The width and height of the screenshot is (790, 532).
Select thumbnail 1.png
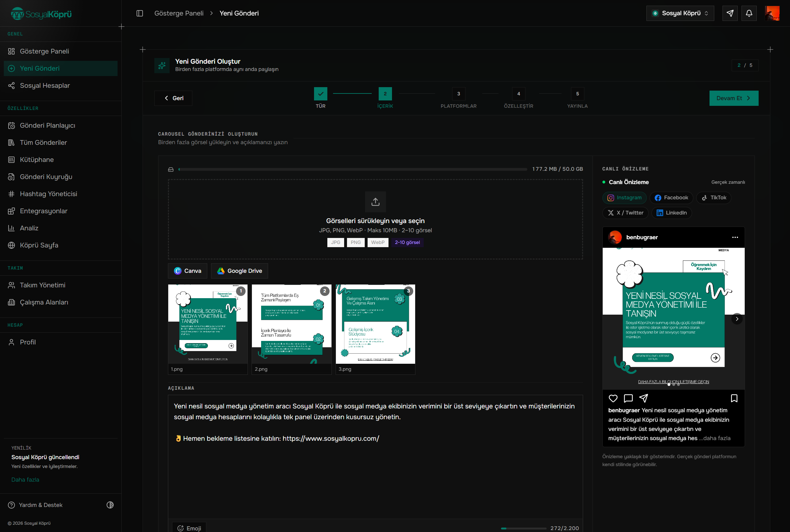[x=208, y=330]
